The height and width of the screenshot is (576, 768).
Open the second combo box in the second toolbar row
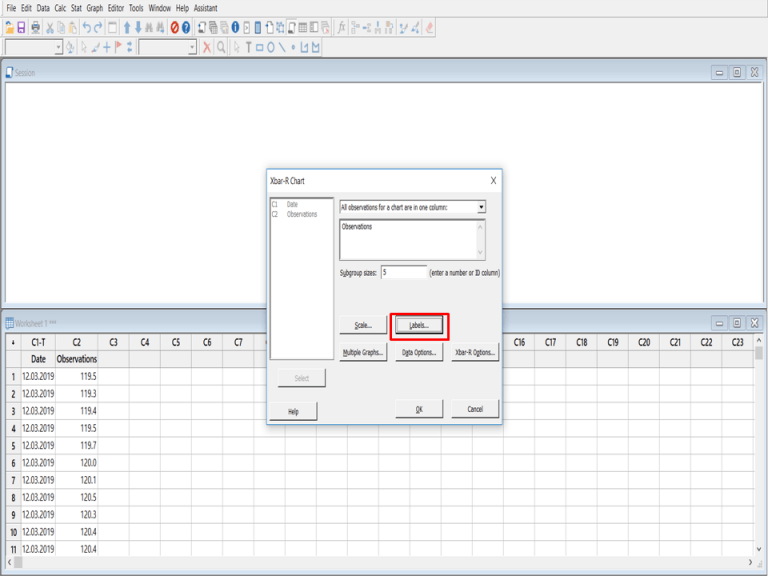192,47
